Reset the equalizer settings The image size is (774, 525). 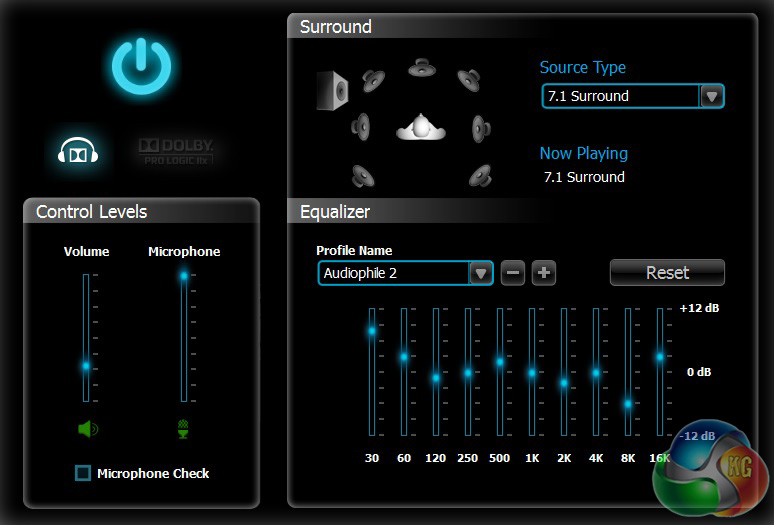pyautogui.click(x=667, y=272)
